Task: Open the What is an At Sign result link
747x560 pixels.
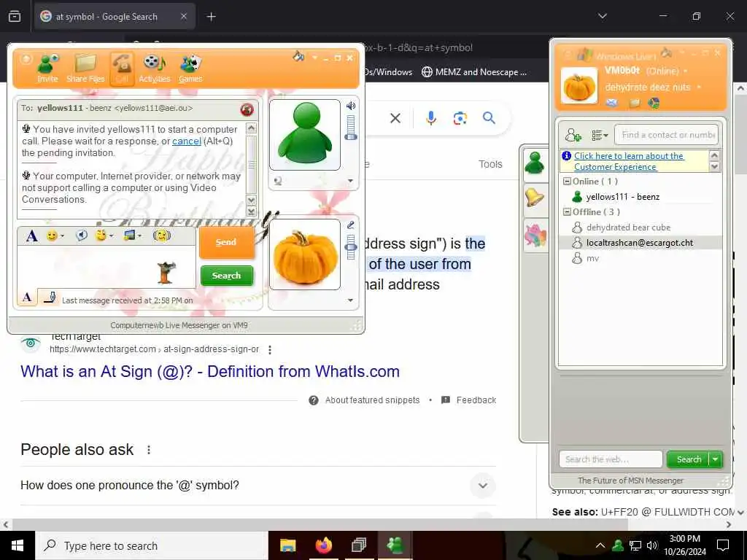Action: [x=210, y=371]
